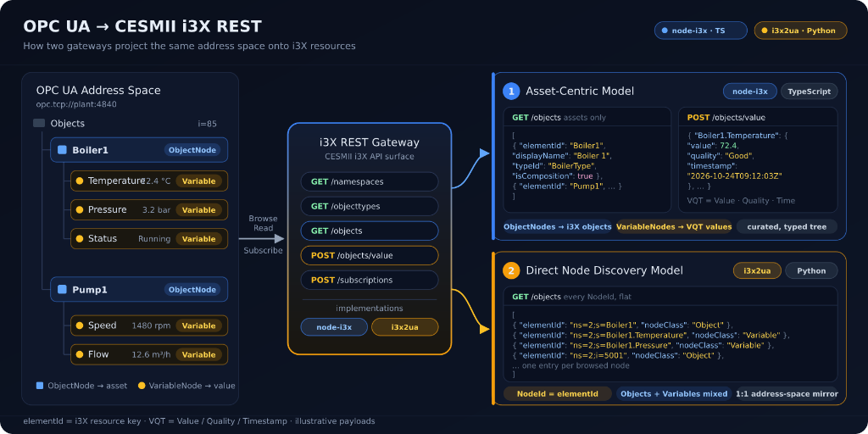This screenshot has width=868, height=434.
Task: Click the yellow dot beside Pressure
Action: coord(80,210)
